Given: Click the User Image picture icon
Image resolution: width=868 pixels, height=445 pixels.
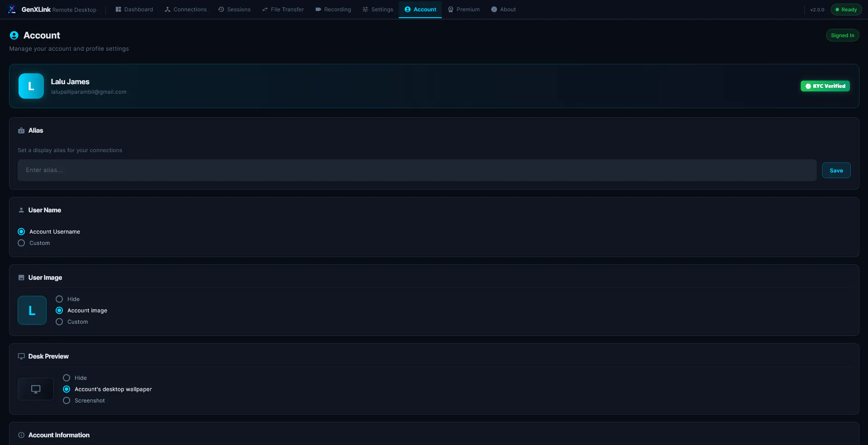Looking at the screenshot, I should click(21, 278).
